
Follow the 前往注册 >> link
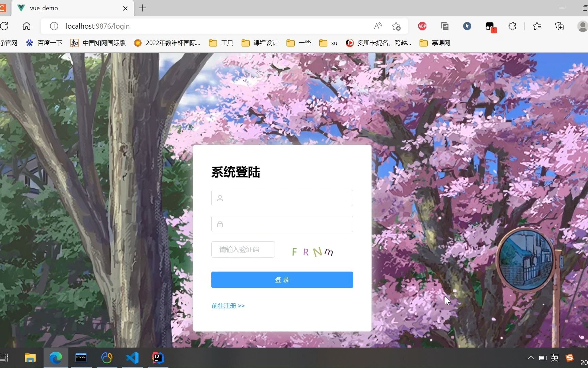click(228, 306)
